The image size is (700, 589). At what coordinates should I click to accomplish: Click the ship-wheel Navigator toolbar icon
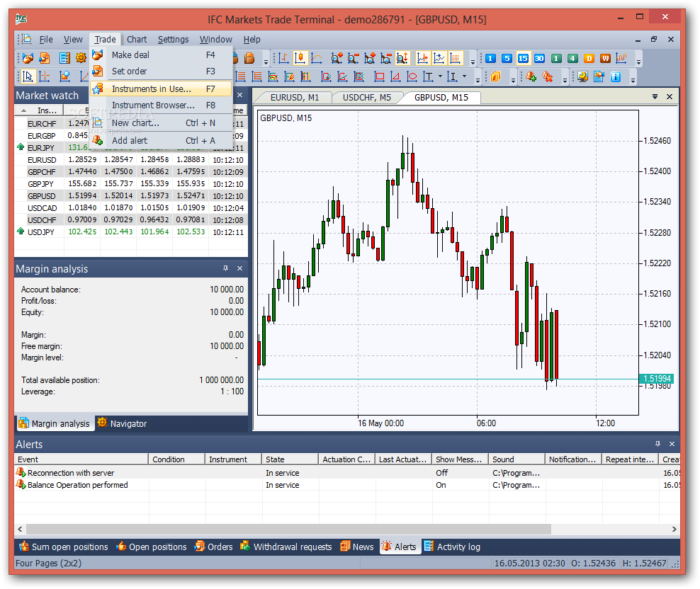(81, 58)
